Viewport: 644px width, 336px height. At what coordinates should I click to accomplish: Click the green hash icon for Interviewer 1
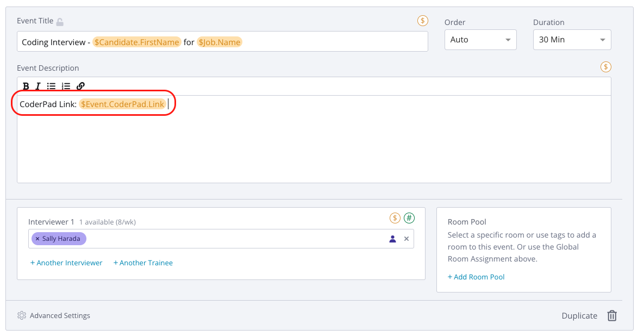(409, 218)
